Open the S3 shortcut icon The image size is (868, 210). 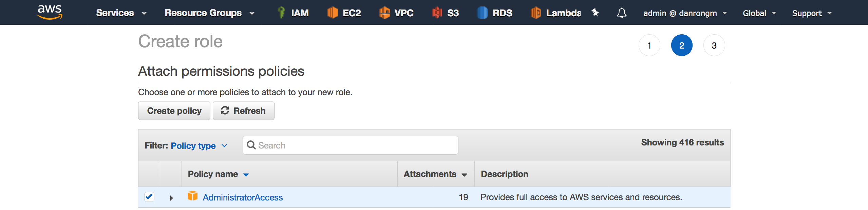(437, 13)
